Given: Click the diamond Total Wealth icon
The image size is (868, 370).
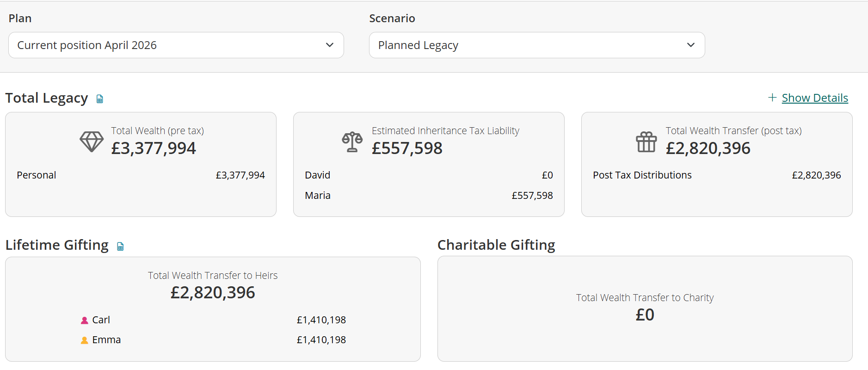Looking at the screenshot, I should point(92,142).
